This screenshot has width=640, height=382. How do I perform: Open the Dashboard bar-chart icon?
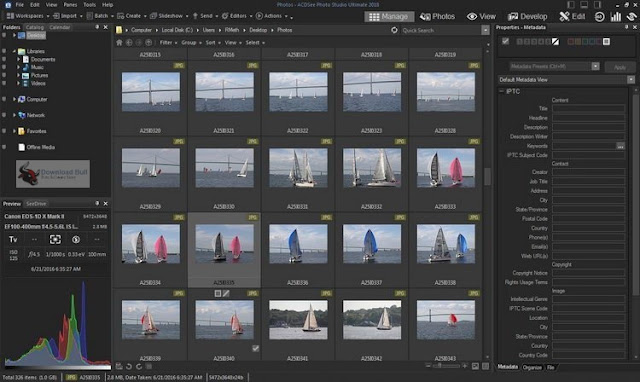[615, 16]
